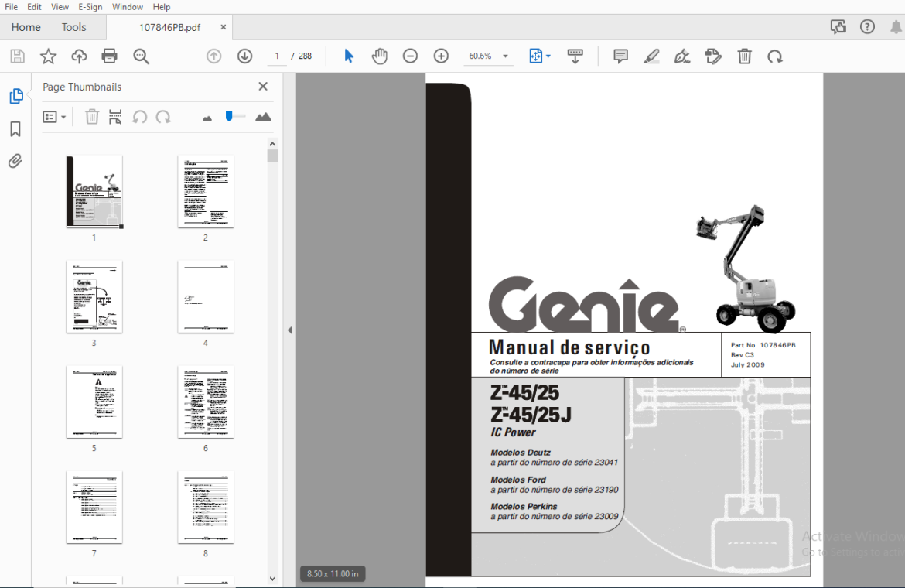The width and height of the screenshot is (905, 588).
Task: Select page 5 thumbnail
Action: [94, 402]
